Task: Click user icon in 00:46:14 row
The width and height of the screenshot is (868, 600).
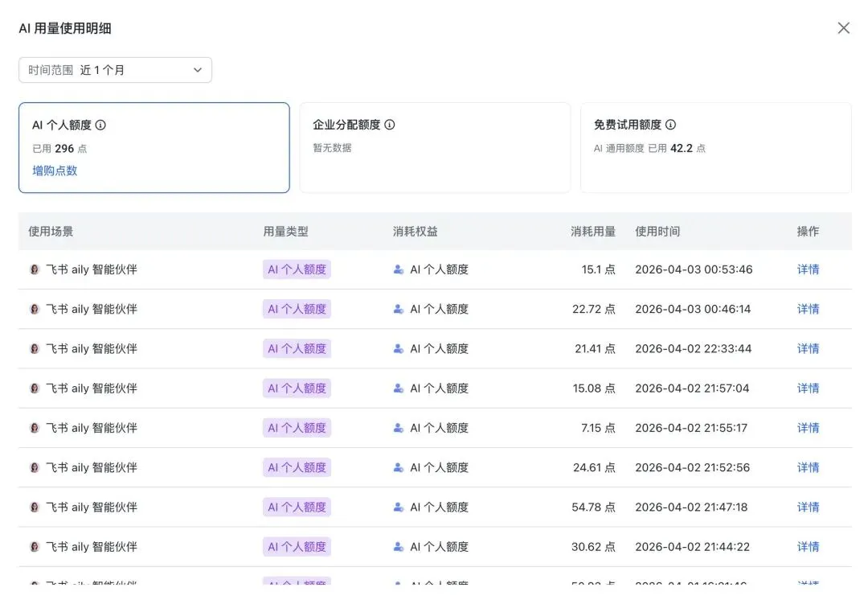Action: [x=399, y=309]
